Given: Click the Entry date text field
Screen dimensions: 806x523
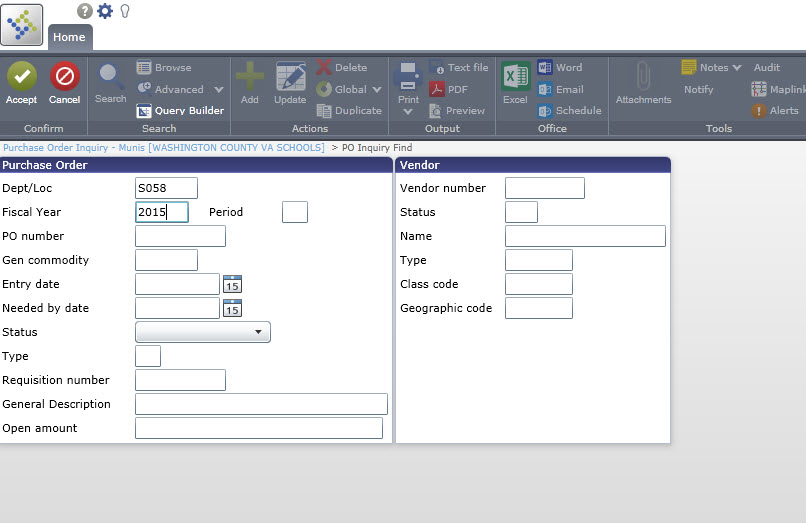Looking at the screenshot, I should pyautogui.click(x=177, y=284).
